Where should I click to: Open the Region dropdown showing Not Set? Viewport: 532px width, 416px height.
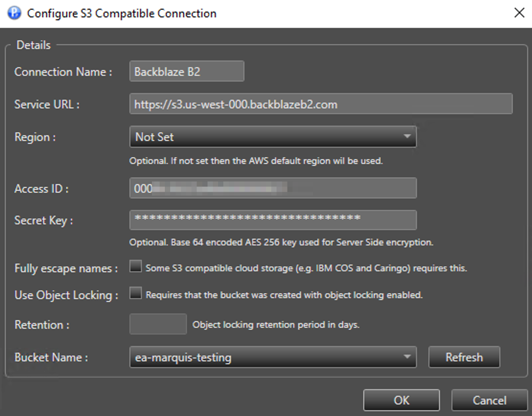[x=273, y=137]
